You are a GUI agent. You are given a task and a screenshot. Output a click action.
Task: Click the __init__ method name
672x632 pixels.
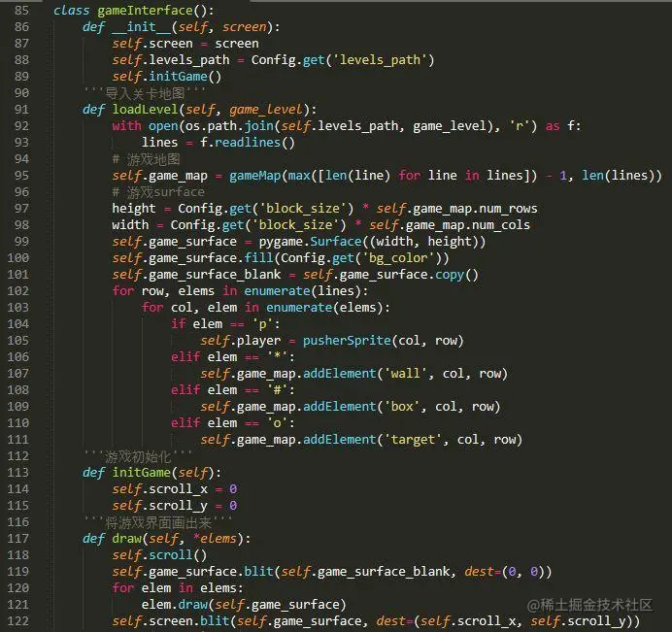(142, 27)
